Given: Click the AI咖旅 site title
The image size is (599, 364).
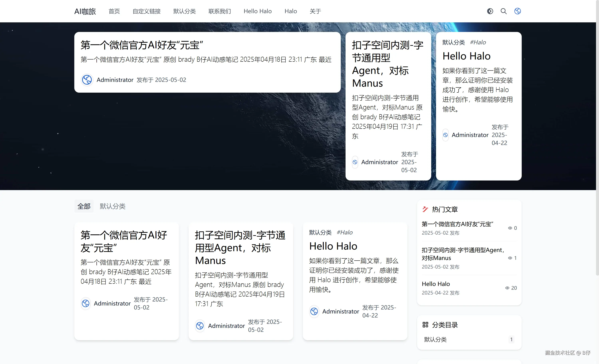Looking at the screenshot, I should (x=85, y=11).
